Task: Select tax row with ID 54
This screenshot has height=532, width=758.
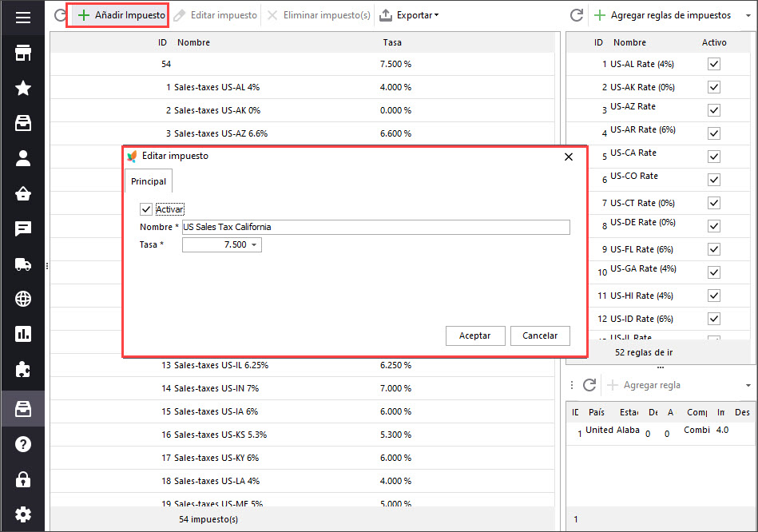Action: click(303, 64)
